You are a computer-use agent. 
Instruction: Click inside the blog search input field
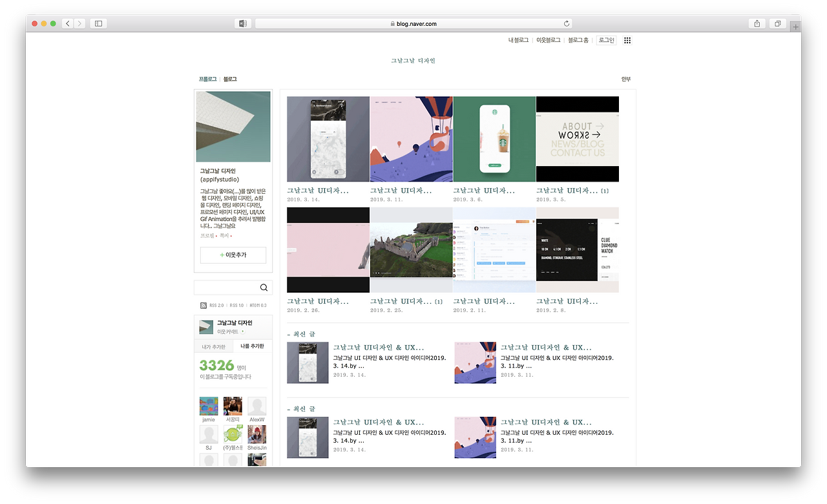point(226,287)
